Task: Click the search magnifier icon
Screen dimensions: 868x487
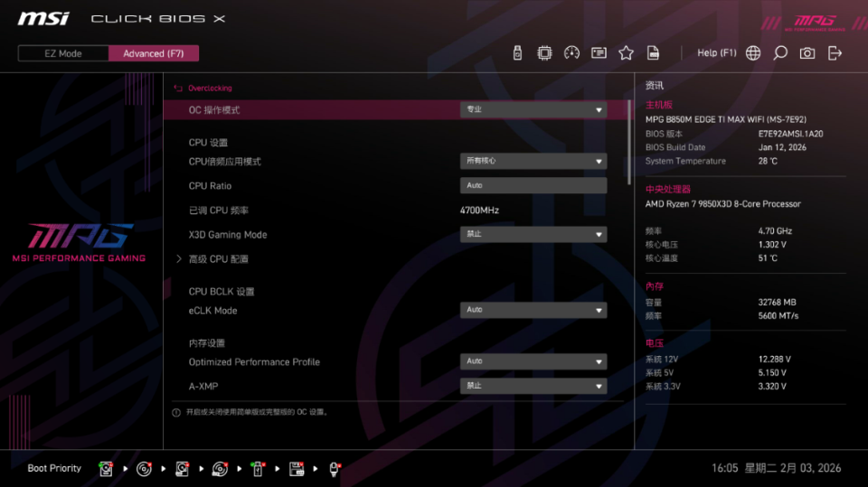Action: click(x=780, y=53)
